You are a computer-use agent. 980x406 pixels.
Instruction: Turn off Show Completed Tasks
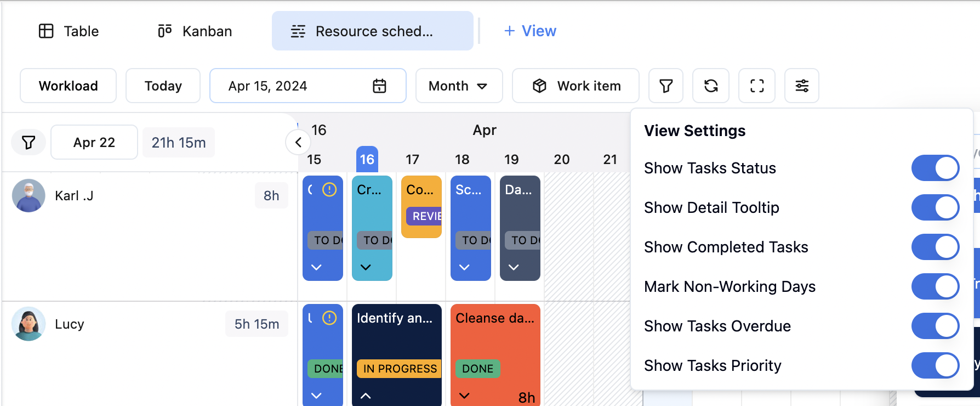coord(935,247)
